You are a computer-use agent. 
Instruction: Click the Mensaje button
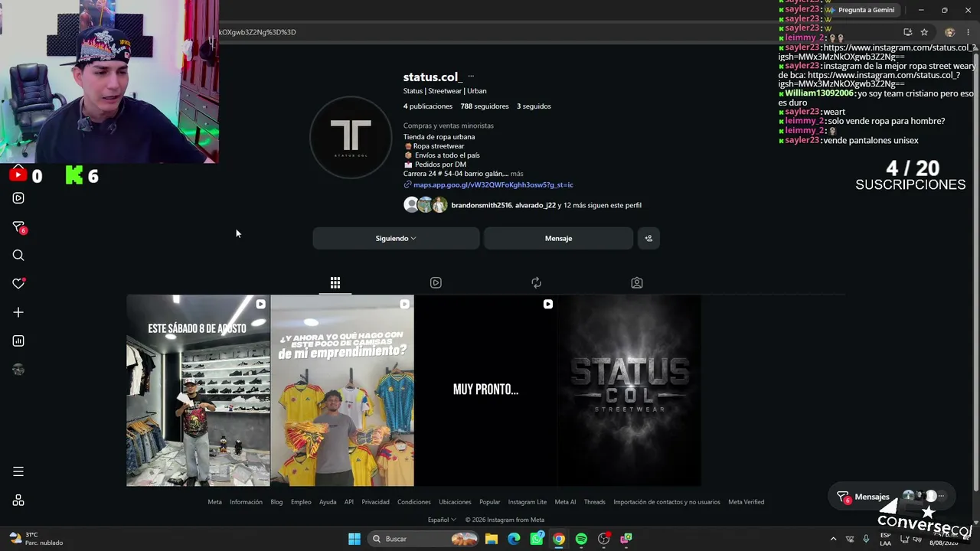(x=558, y=238)
